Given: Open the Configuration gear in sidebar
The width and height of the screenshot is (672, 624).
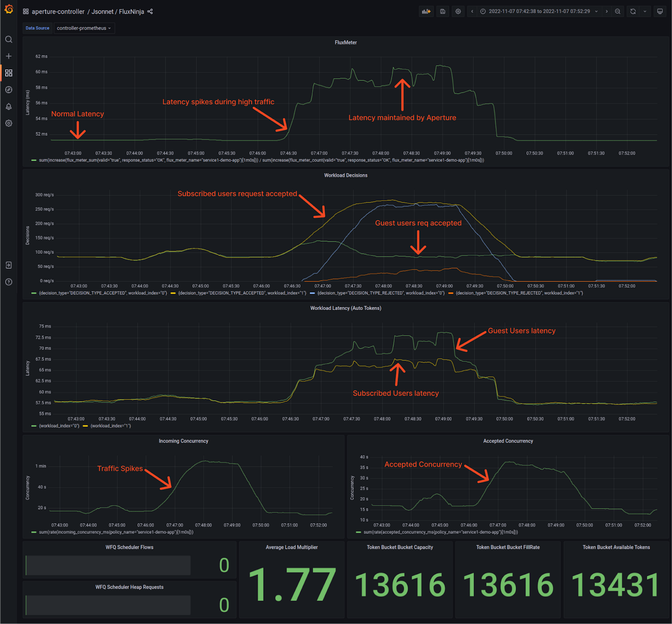Looking at the screenshot, I should point(9,123).
